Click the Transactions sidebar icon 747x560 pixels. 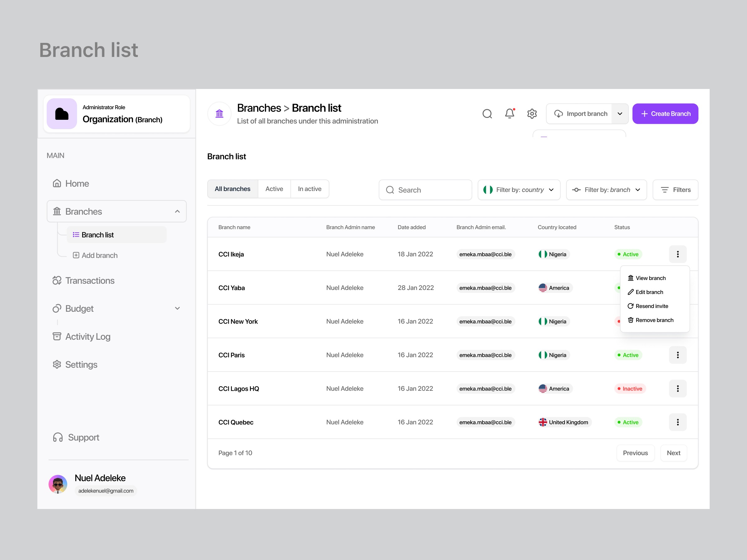[57, 281]
